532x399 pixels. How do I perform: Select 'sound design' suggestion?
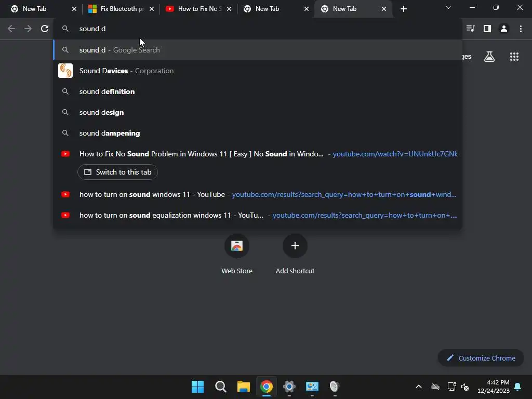(x=258, y=112)
